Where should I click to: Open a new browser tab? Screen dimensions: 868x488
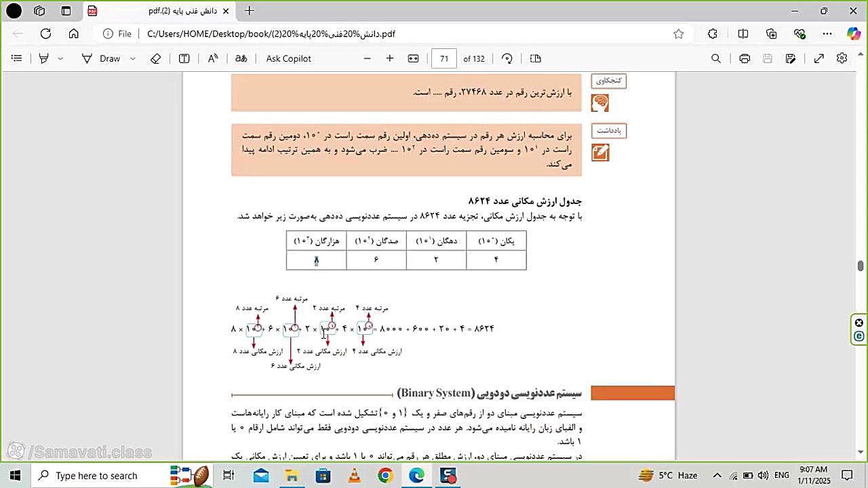[x=250, y=11]
